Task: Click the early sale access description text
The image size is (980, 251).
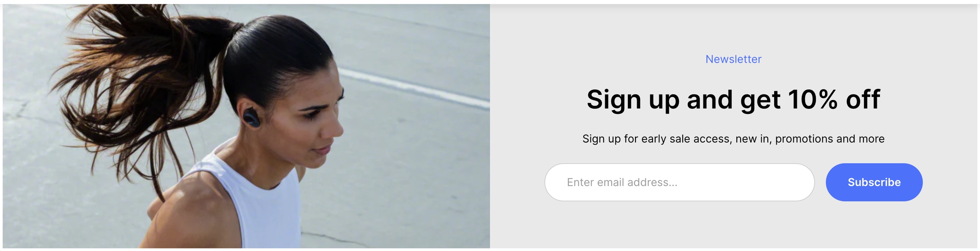Action: [733, 139]
